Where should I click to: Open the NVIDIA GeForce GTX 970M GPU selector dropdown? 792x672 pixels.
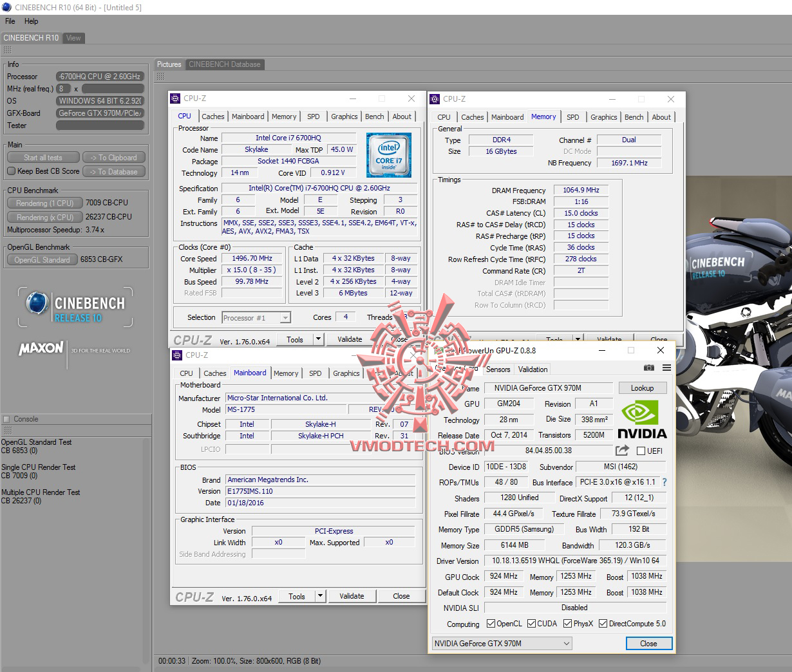pos(502,643)
